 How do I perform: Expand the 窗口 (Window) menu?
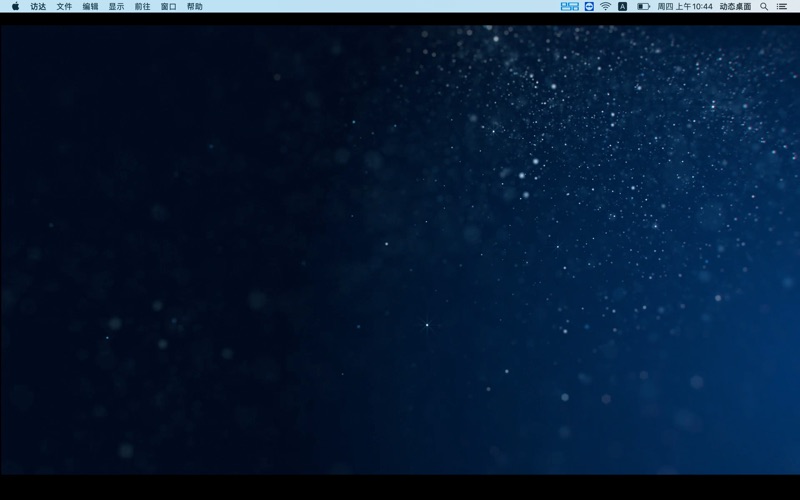point(168,6)
